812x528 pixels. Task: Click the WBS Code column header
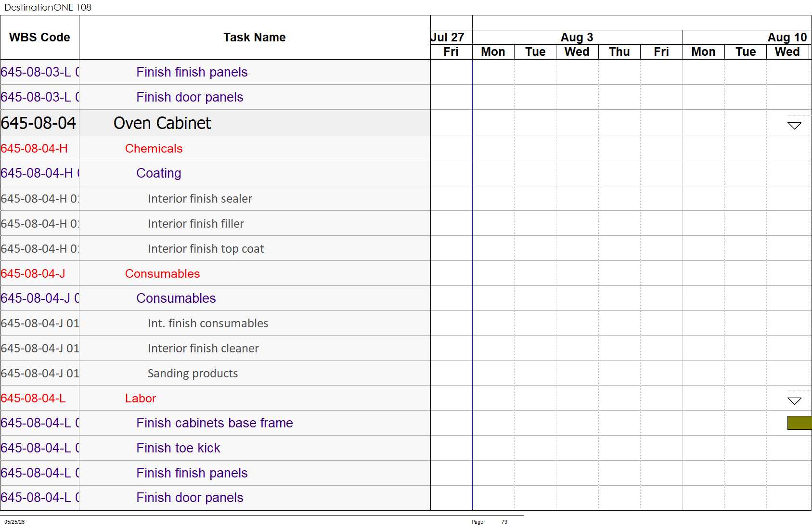[x=39, y=37]
